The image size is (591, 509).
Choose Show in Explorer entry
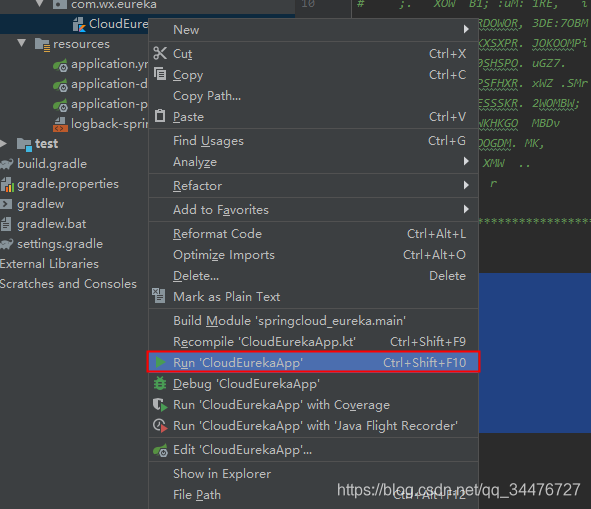pos(314,474)
